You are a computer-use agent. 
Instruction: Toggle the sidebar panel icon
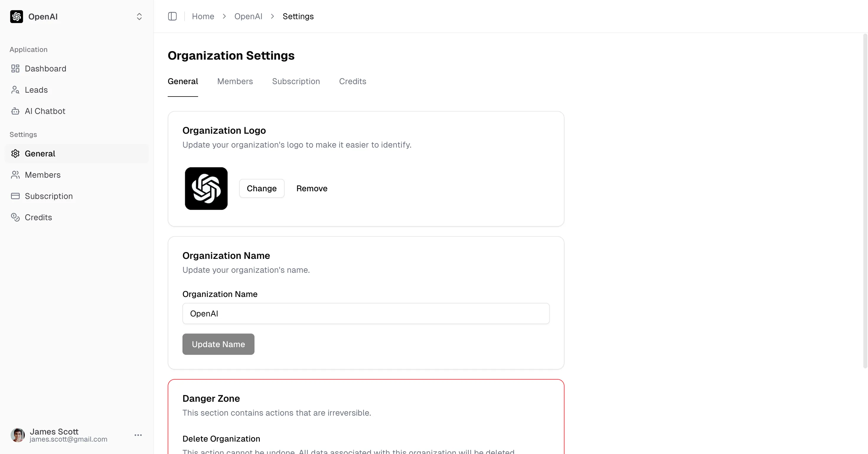coord(172,16)
